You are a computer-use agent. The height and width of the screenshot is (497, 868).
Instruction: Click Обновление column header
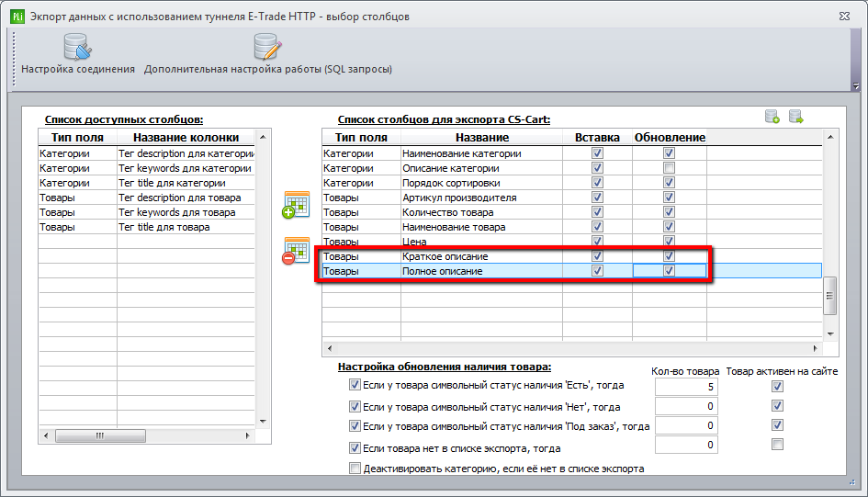[670, 137]
